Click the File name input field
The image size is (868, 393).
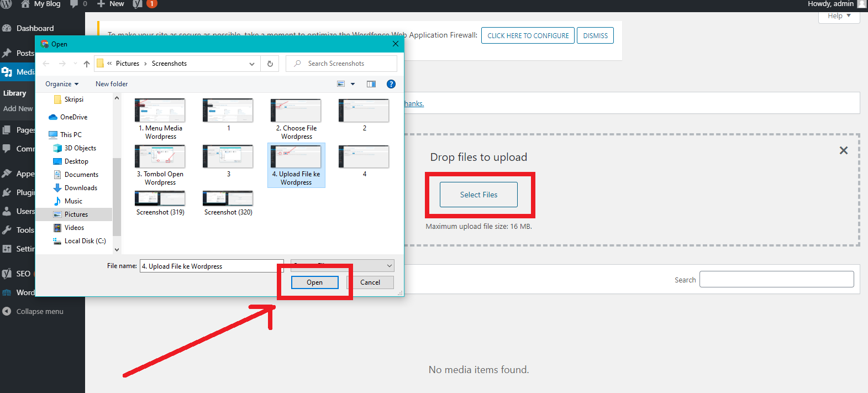tap(212, 266)
